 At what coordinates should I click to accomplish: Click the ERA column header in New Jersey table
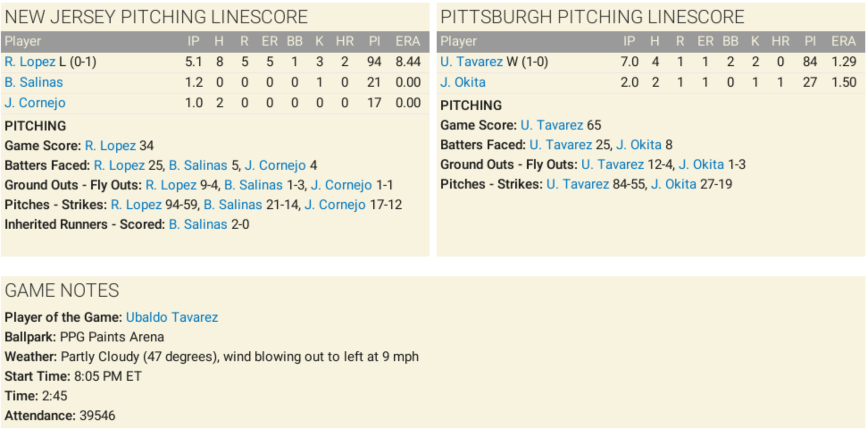pyautogui.click(x=407, y=42)
